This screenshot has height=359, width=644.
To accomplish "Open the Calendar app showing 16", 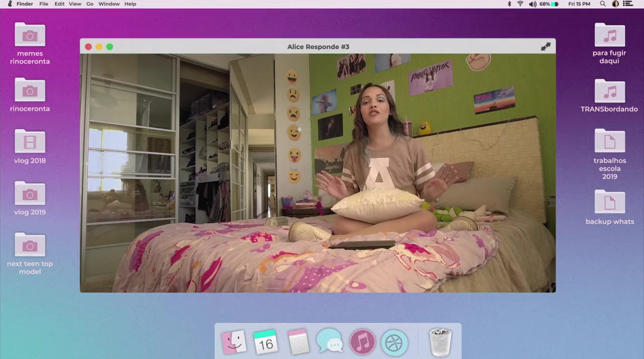I will pyautogui.click(x=266, y=342).
